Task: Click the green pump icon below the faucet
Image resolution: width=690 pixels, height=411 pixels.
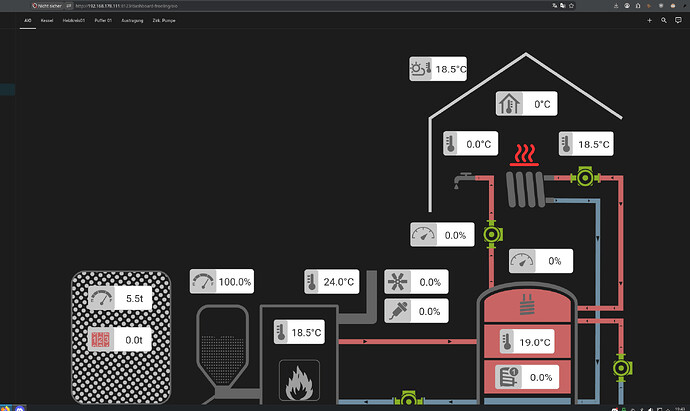Action: point(492,234)
